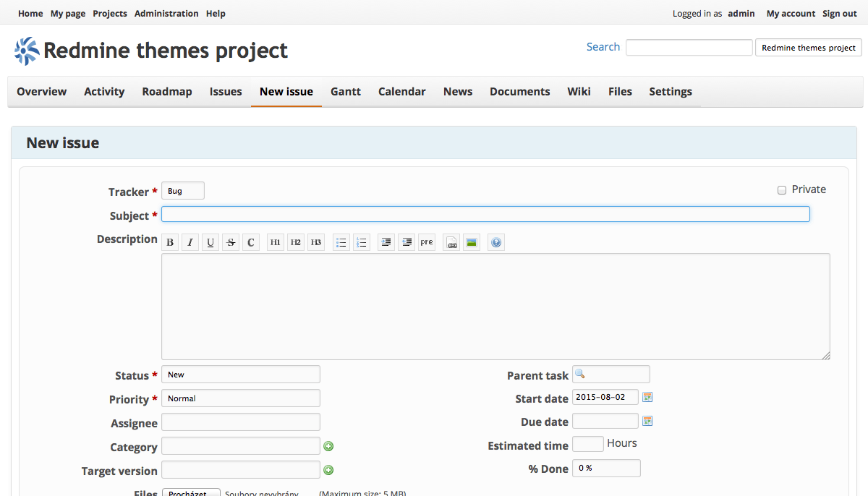Apply underline formatting in description toolbar
Screen dimensions: 868x496
pyautogui.click(x=210, y=242)
